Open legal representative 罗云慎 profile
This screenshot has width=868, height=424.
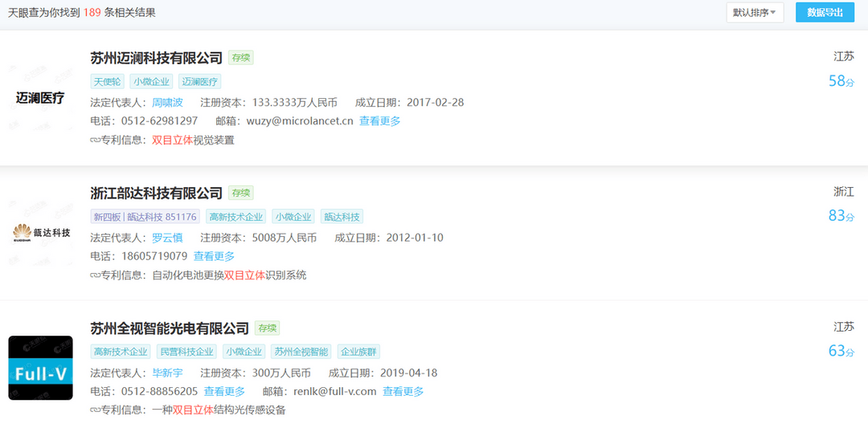167,238
